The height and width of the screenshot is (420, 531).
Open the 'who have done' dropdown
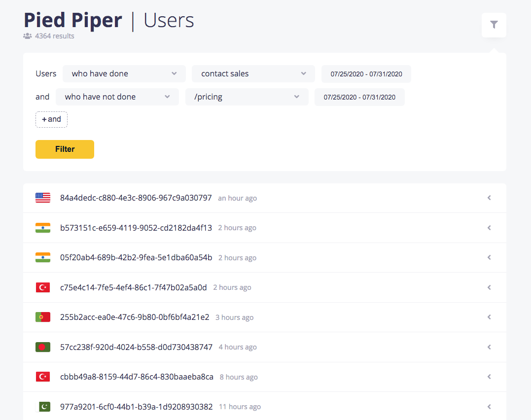(x=124, y=73)
